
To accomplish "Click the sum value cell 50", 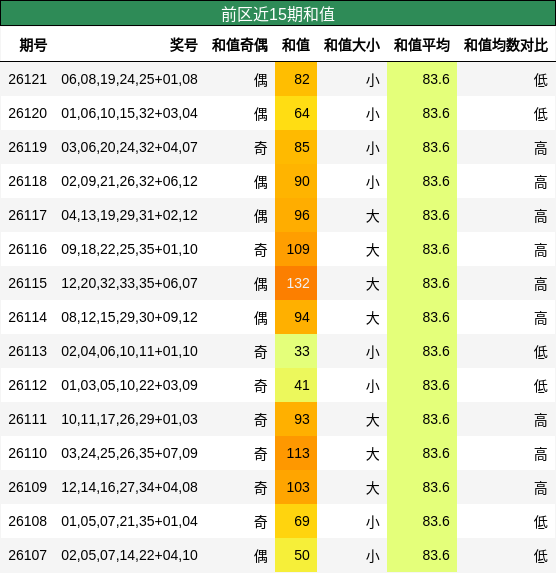I will [x=296, y=555].
